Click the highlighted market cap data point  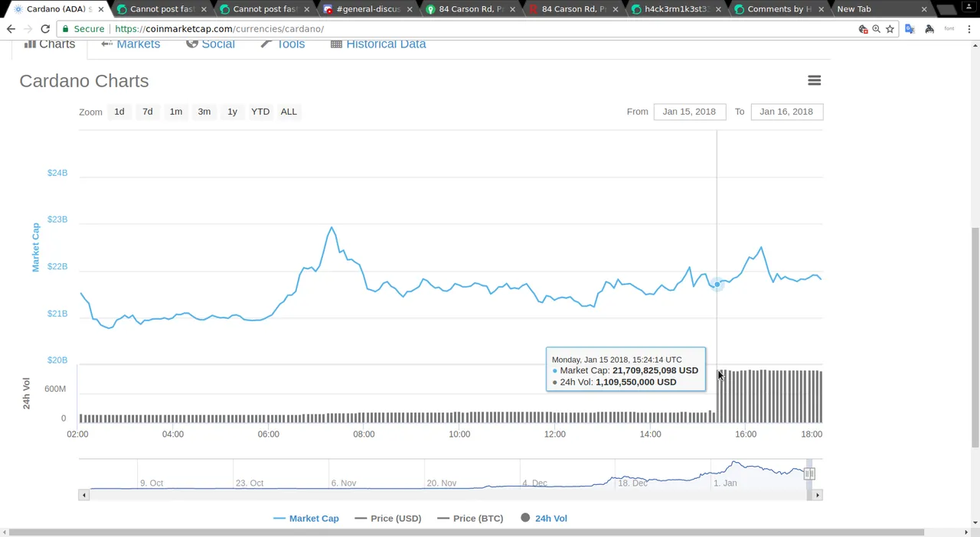(x=717, y=284)
